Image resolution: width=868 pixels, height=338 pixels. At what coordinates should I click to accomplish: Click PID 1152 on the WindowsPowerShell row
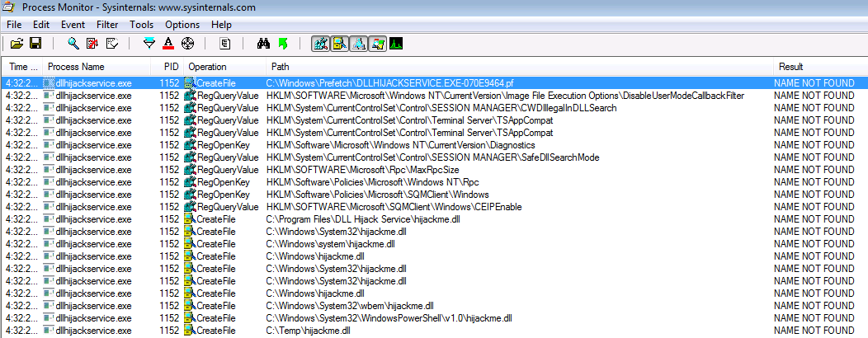click(x=169, y=318)
